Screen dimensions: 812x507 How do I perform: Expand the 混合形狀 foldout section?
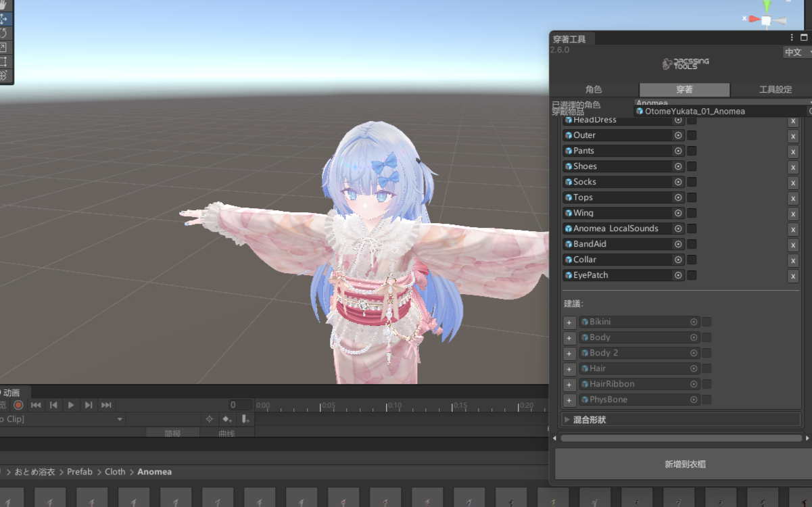click(567, 420)
